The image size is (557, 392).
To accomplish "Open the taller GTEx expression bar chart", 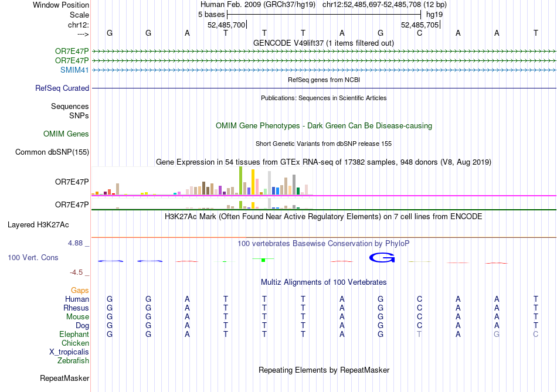I will (202, 181).
